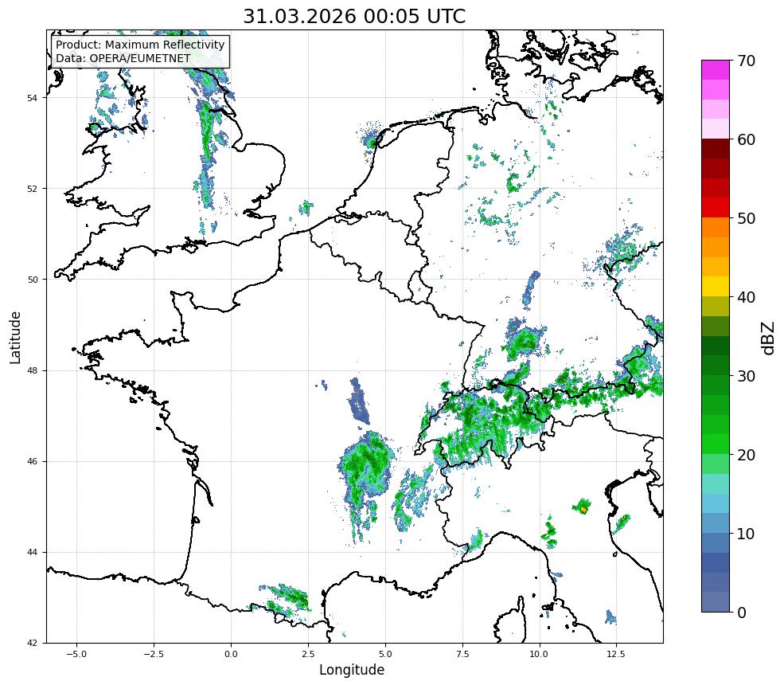This screenshot has width=784, height=685.
Task: Pick the yellow swatch just above 40
Action: [x=716, y=287]
